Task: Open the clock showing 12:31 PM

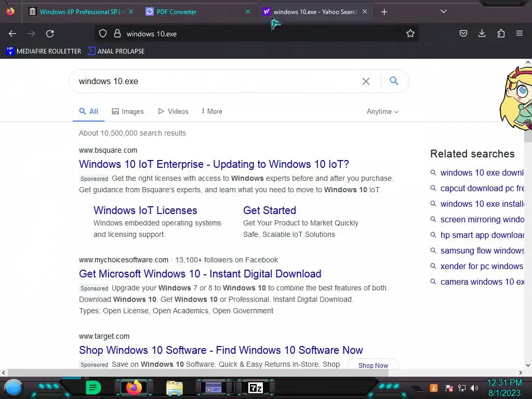Action: pos(504,388)
